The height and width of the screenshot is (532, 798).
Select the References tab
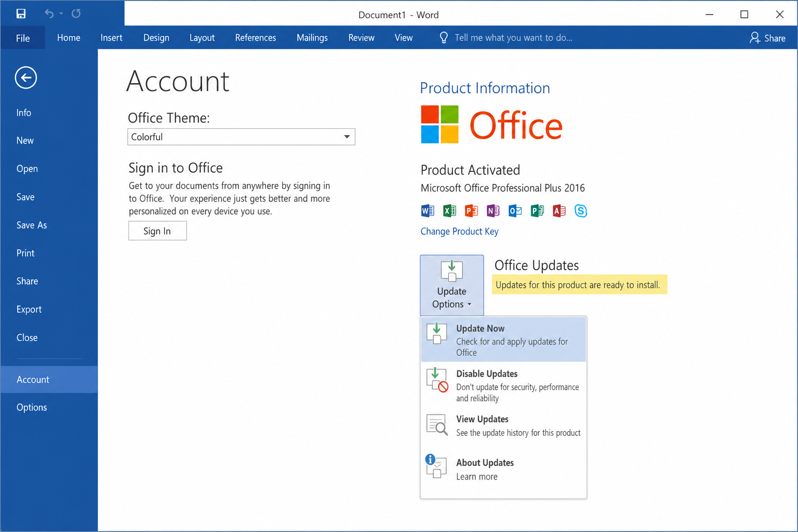coord(256,38)
